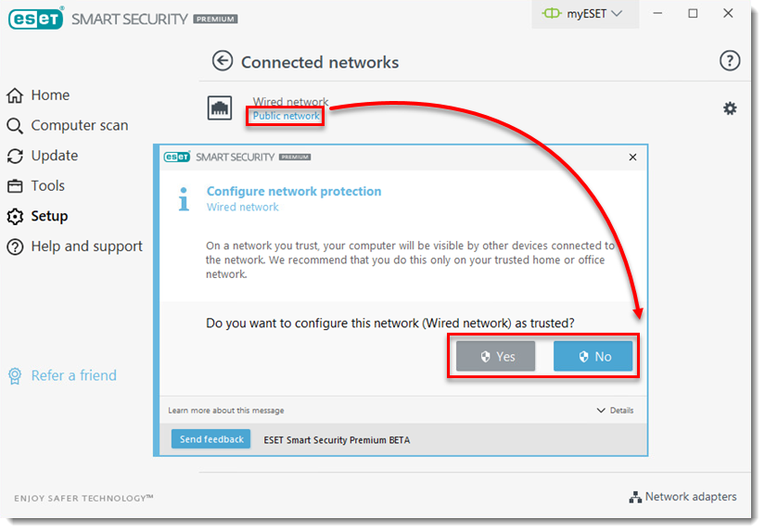Open Computer scan section

point(80,125)
